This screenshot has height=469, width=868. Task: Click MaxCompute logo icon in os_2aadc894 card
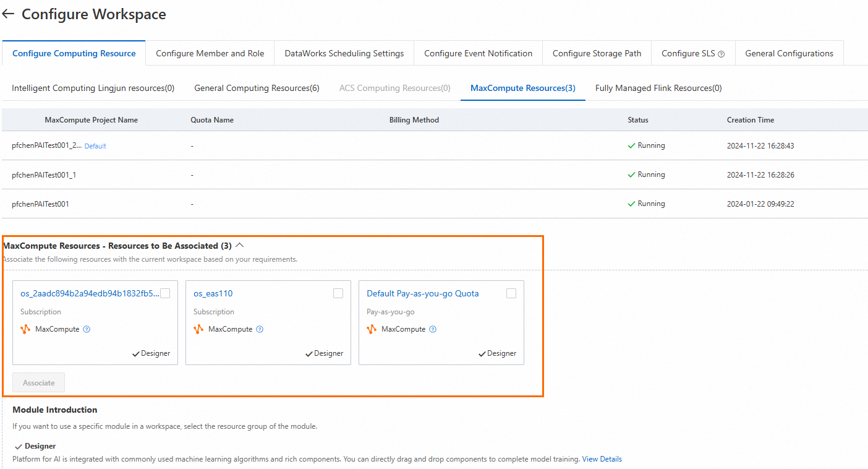(x=25, y=329)
